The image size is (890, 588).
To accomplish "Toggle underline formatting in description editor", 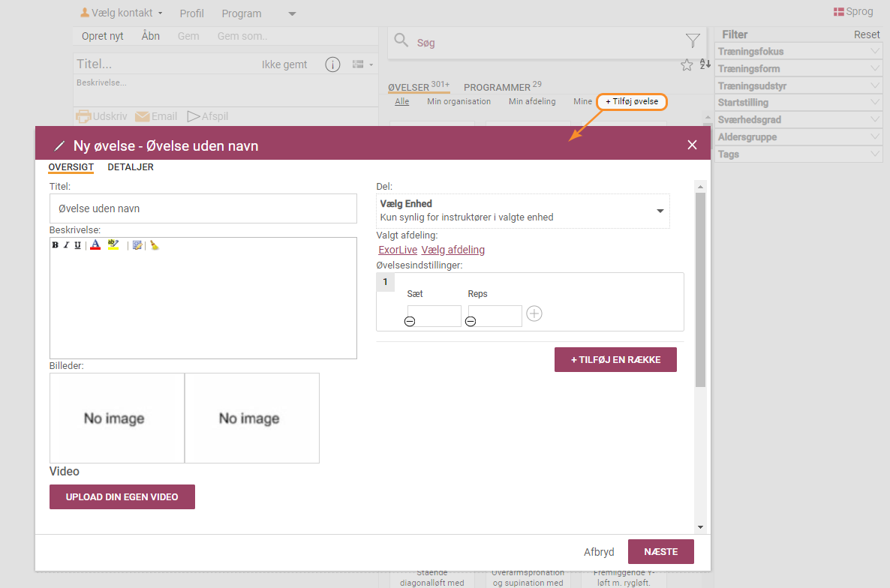I will (x=77, y=245).
